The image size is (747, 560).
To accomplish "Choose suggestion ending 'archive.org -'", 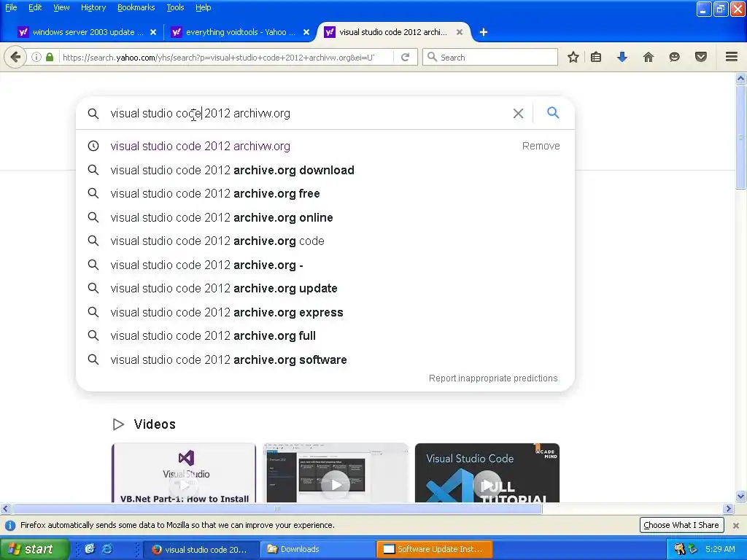I will [x=325, y=265].
